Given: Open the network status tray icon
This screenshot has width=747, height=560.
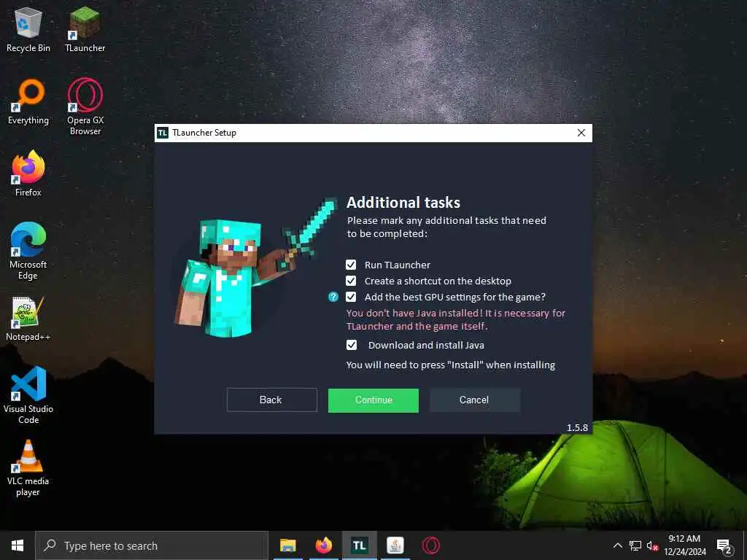Looking at the screenshot, I should tap(635, 545).
